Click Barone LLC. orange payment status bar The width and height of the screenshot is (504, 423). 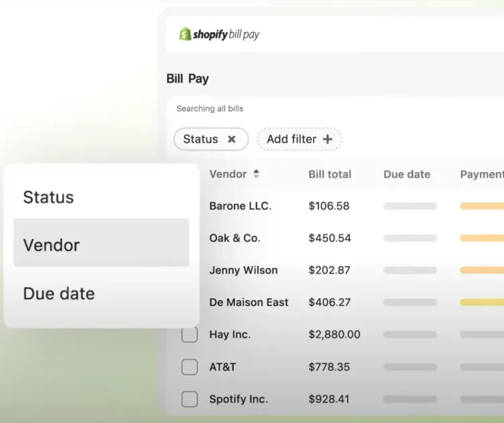482,206
